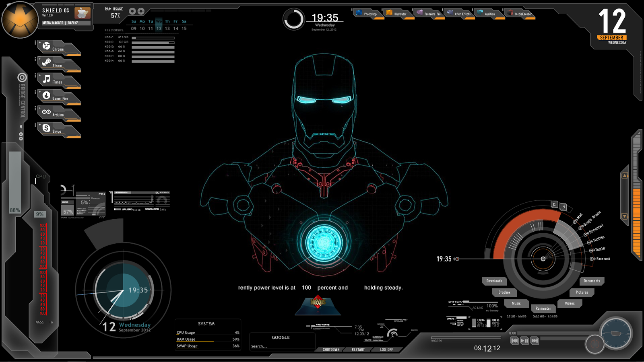Click the analog clock widget
The height and width of the screenshot is (362, 644).
[123, 290]
